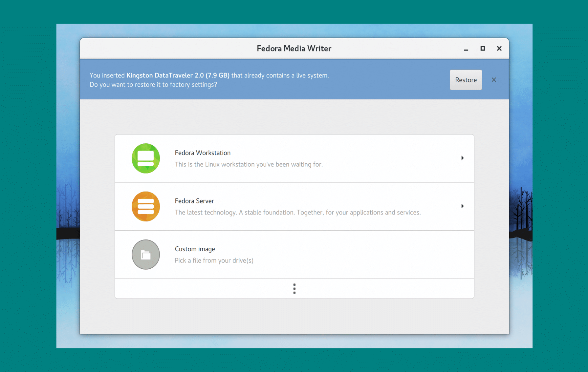Click "Do you want to restore it" text
This screenshot has height=372, width=588.
[153, 85]
